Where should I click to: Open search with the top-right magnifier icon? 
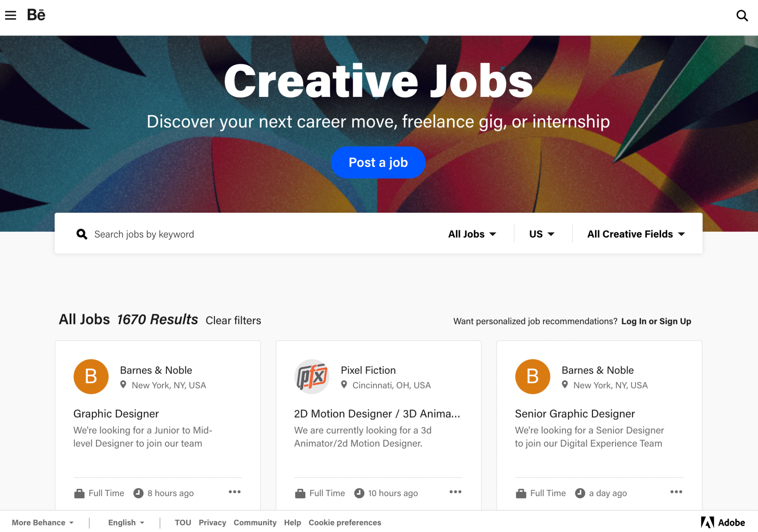coord(742,16)
